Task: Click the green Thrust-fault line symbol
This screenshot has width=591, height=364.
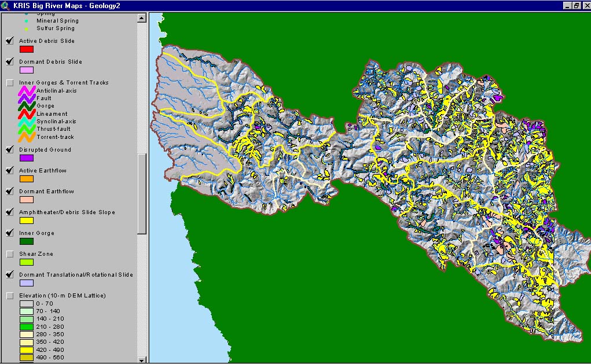Action: click(x=27, y=129)
